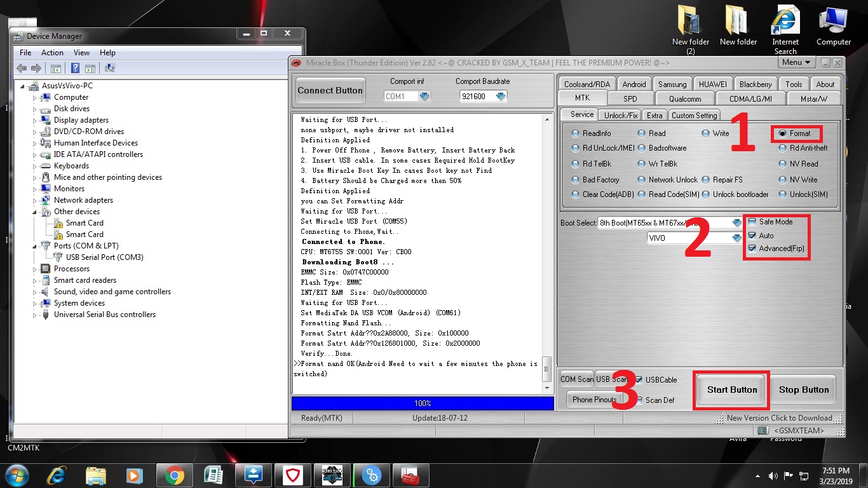
Task: Open the taskbar clock showing 7:51 PM
Action: click(x=836, y=476)
